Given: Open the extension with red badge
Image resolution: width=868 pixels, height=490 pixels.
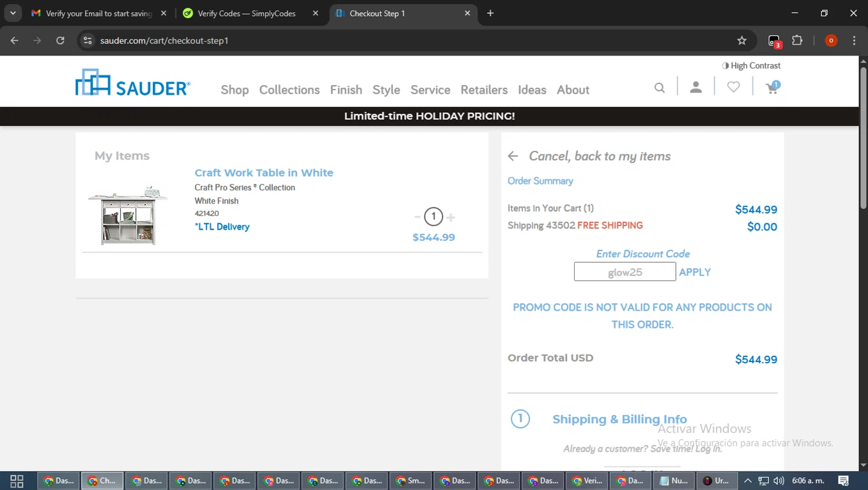Looking at the screenshot, I should pos(774,41).
